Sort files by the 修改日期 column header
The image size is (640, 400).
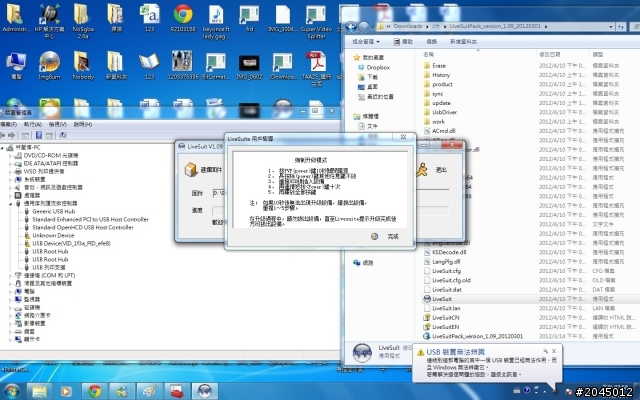tap(549, 54)
